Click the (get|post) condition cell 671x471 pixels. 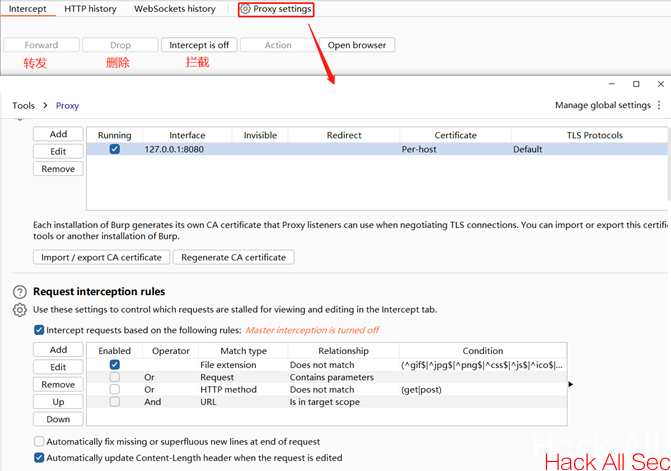point(483,390)
